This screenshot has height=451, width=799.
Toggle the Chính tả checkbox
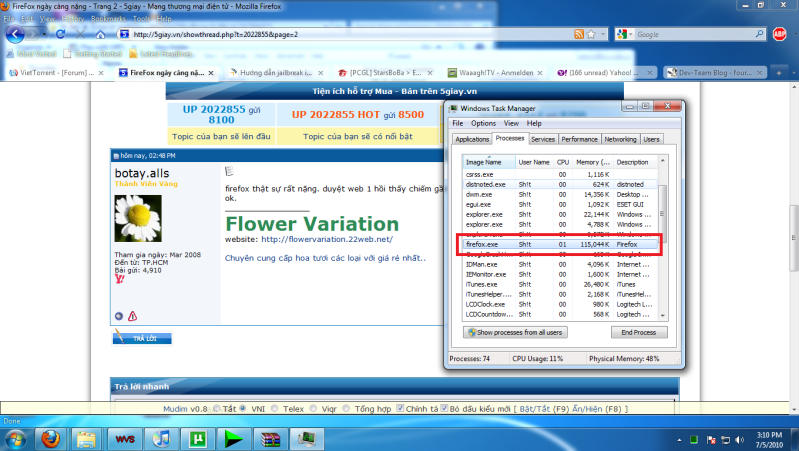[400, 408]
